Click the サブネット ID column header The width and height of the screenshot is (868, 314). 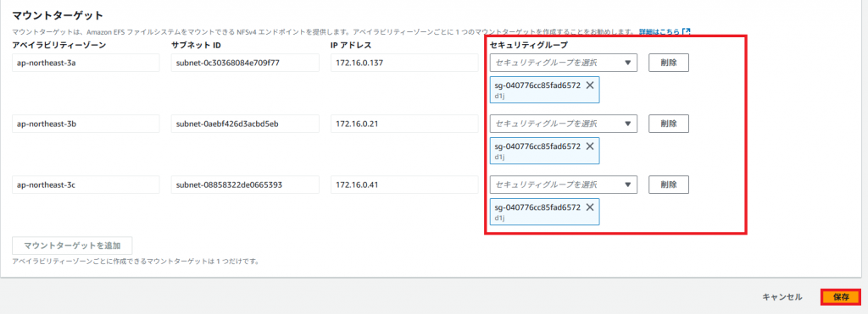[197, 45]
